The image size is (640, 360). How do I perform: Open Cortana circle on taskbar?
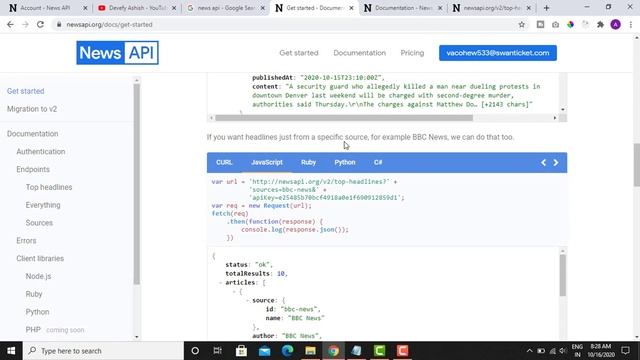tap(195, 351)
